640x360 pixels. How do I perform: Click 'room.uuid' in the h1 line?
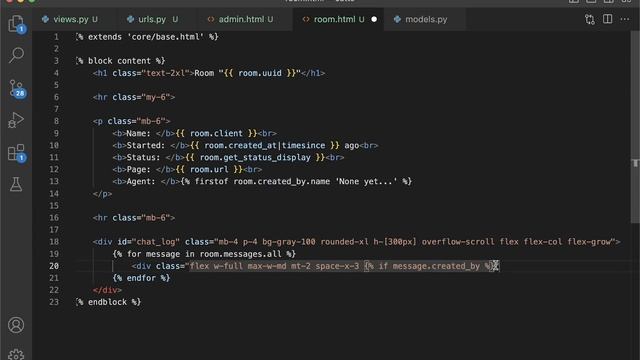pos(260,73)
